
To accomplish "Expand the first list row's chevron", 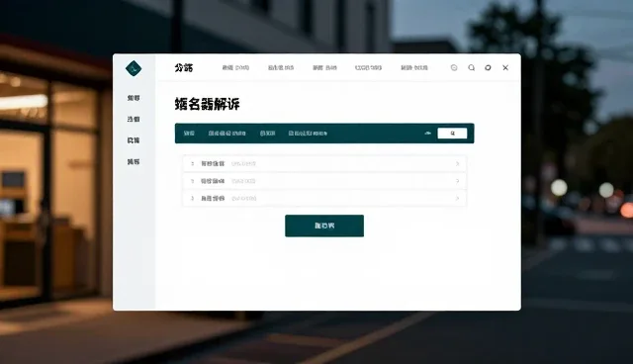I will (x=457, y=164).
